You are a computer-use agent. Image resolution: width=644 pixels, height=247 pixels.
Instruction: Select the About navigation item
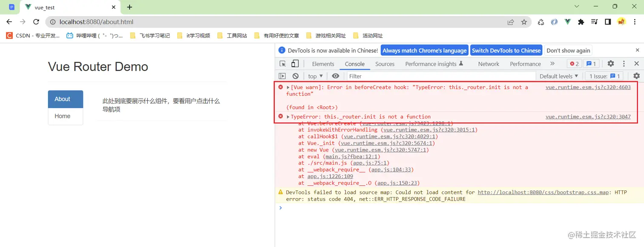click(66, 99)
